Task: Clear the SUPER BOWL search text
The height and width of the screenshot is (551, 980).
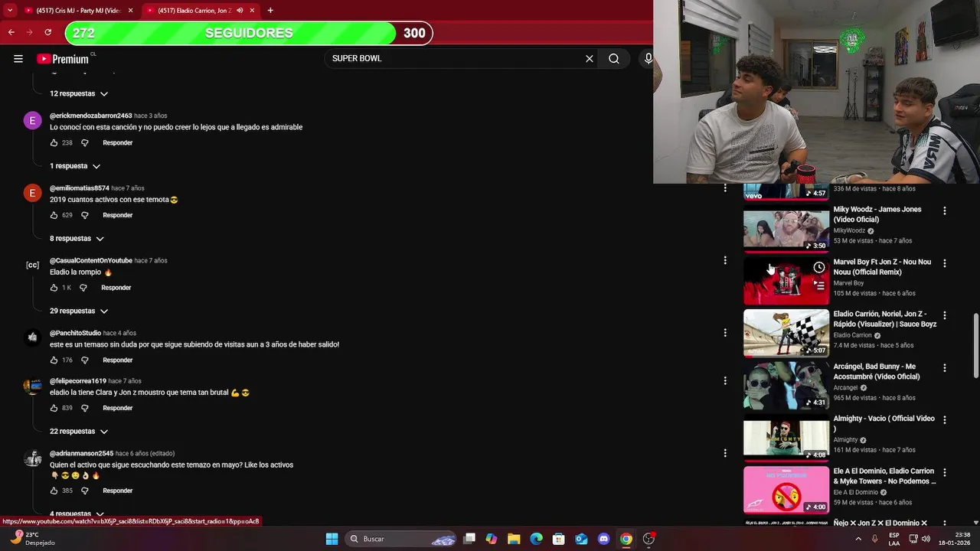Action: [x=590, y=58]
